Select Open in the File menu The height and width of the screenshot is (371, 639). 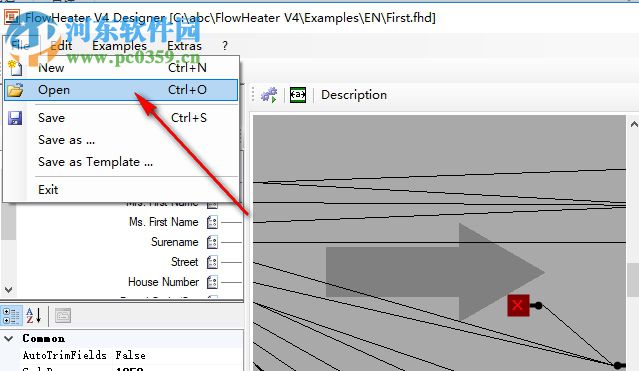121,90
